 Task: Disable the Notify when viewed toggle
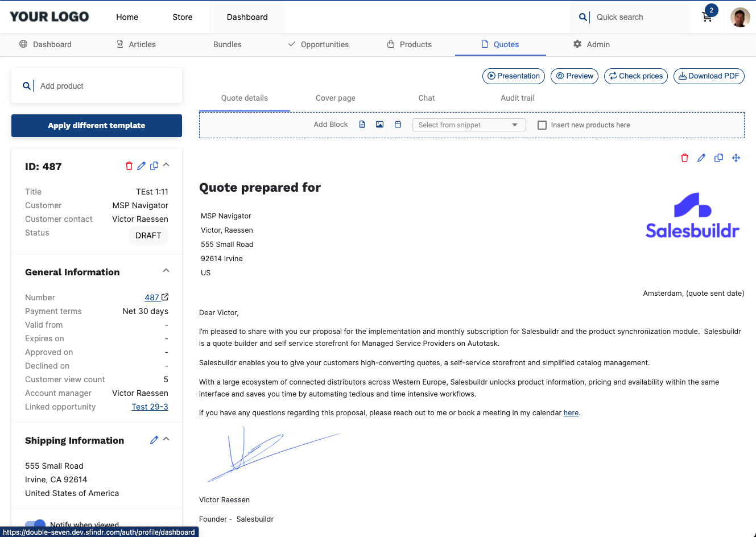(x=35, y=524)
